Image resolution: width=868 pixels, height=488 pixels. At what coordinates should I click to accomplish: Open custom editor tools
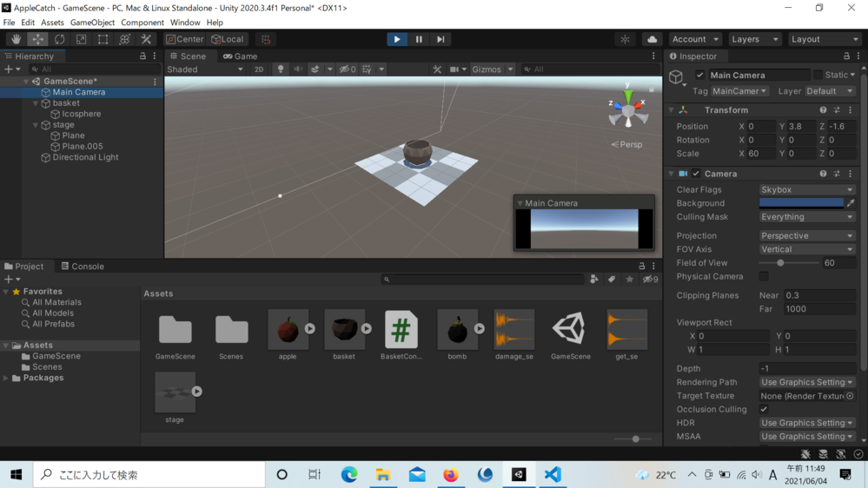pos(146,39)
